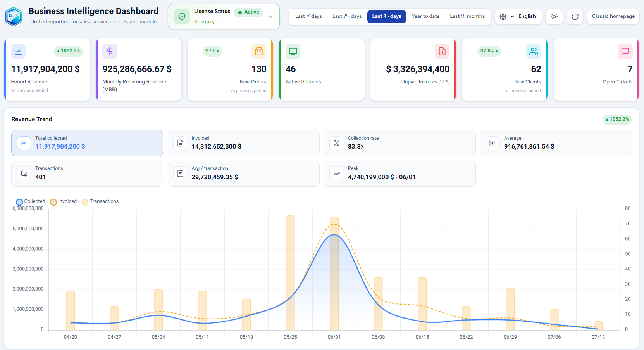
Task: Click the 1052.2% Period Revenue badge
Action: pyautogui.click(x=68, y=51)
